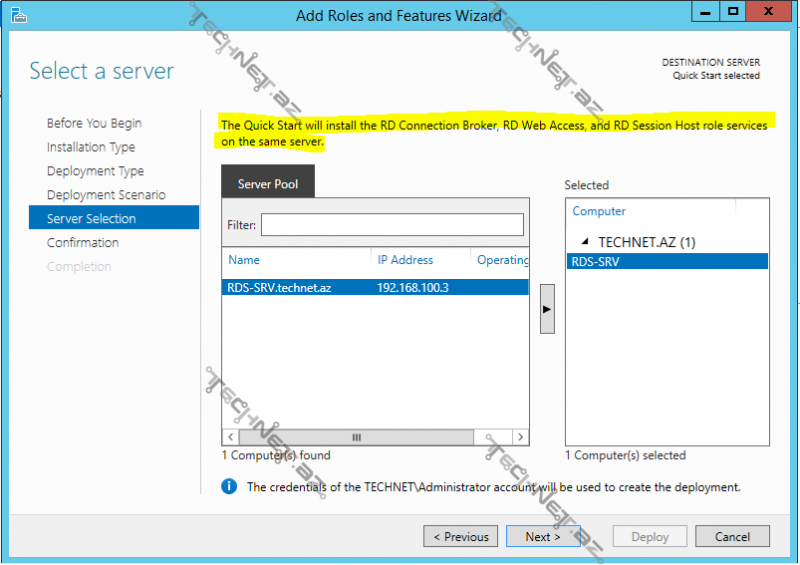Select RDS-SRV in the Selected list
Viewport: 800px width, 565px height.
[x=666, y=261]
